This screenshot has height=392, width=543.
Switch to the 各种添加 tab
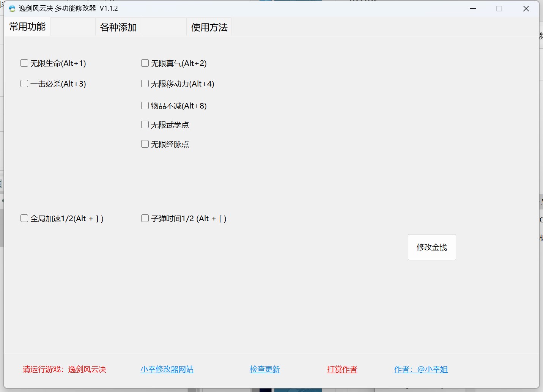point(118,27)
